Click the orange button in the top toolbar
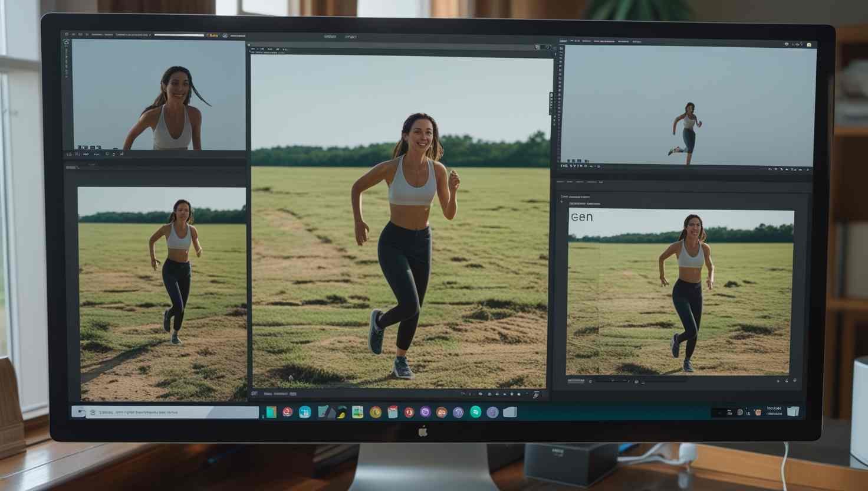Viewport: 868px width, 491px height. point(213,35)
